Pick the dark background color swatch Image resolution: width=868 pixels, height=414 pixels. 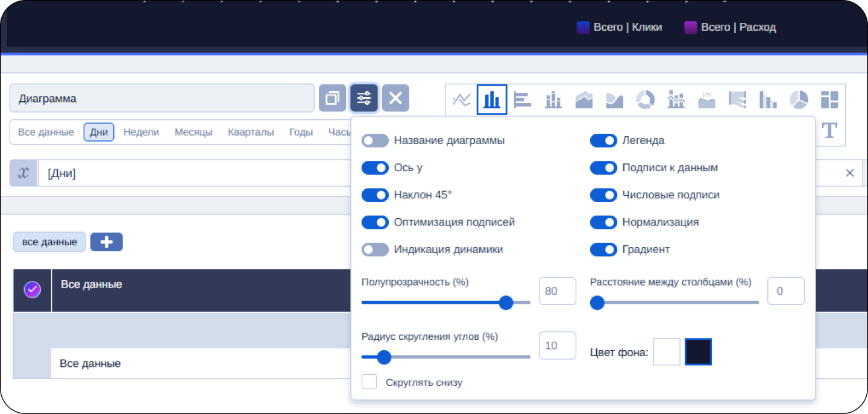(x=698, y=352)
